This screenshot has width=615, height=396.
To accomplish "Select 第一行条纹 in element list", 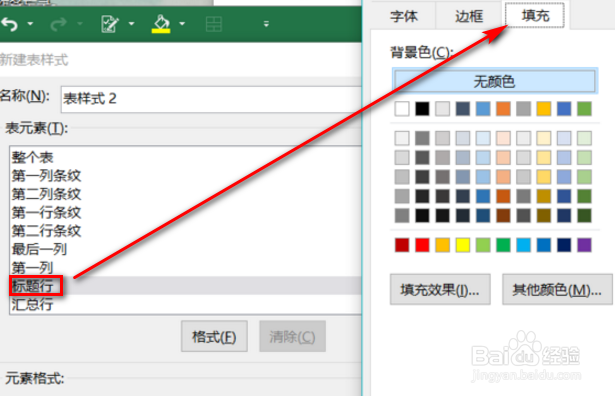I will 185,213.
